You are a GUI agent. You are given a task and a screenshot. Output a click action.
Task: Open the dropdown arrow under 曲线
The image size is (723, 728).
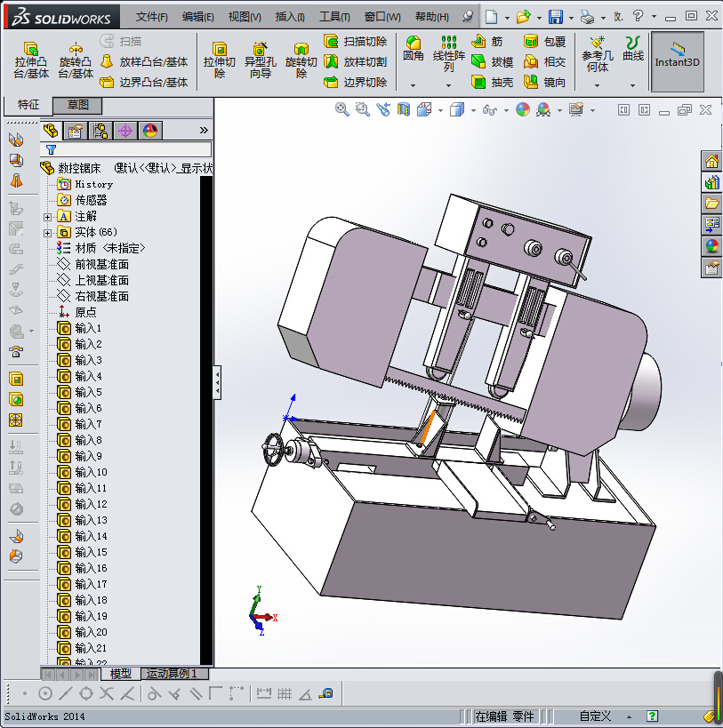pyautogui.click(x=633, y=85)
